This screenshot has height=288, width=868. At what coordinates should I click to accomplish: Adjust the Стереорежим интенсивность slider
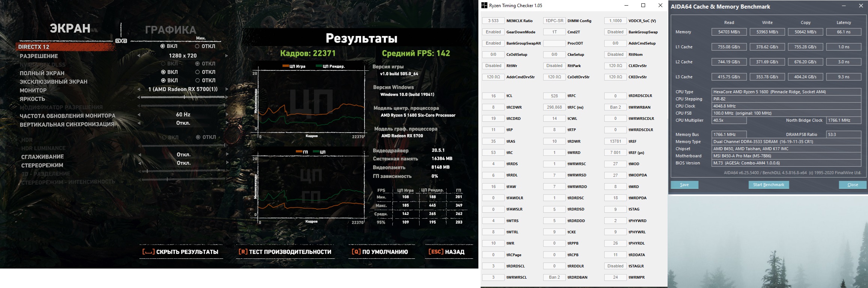click(183, 180)
